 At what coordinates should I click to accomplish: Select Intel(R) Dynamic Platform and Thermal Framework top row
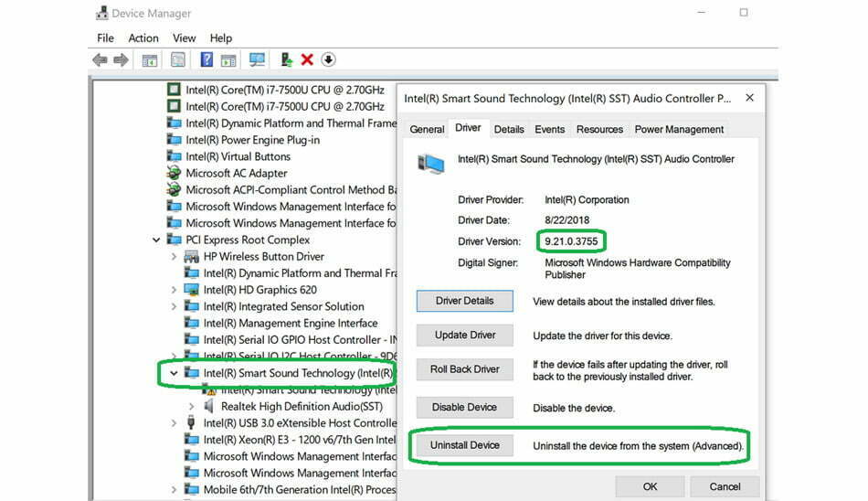(281, 123)
